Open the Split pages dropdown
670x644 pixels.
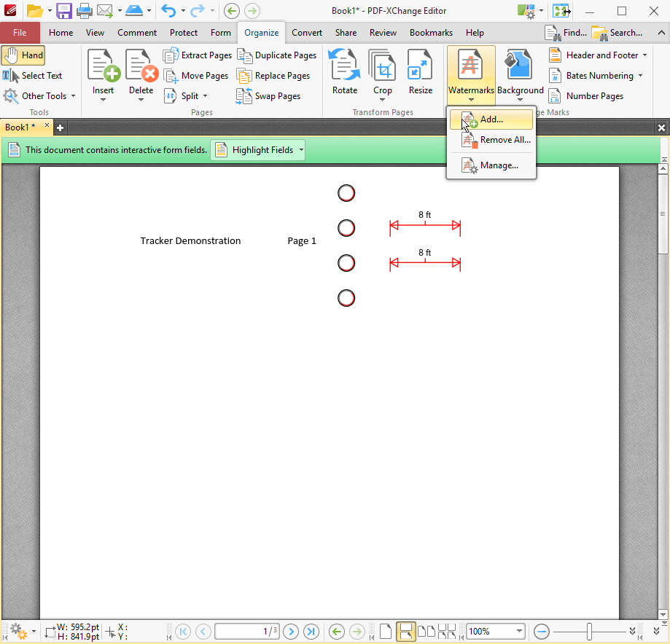pos(186,95)
